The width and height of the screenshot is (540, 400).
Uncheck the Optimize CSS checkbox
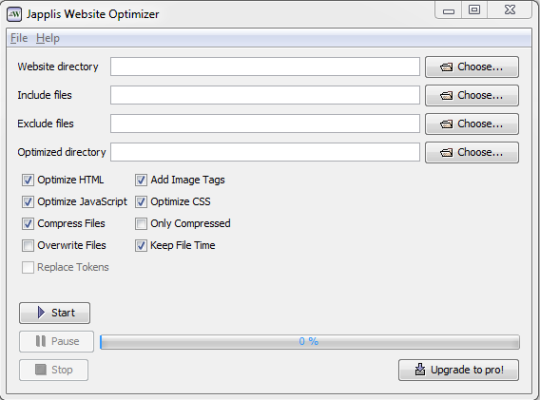pos(141,202)
